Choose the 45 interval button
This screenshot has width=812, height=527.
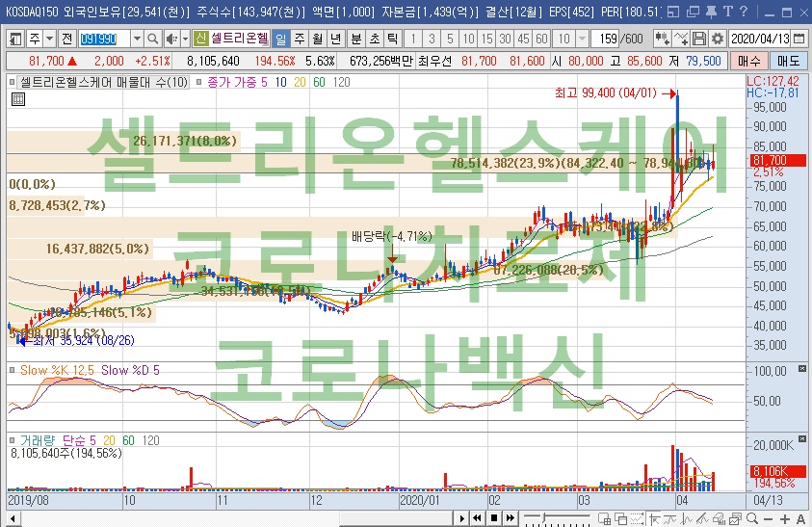coord(524,39)
